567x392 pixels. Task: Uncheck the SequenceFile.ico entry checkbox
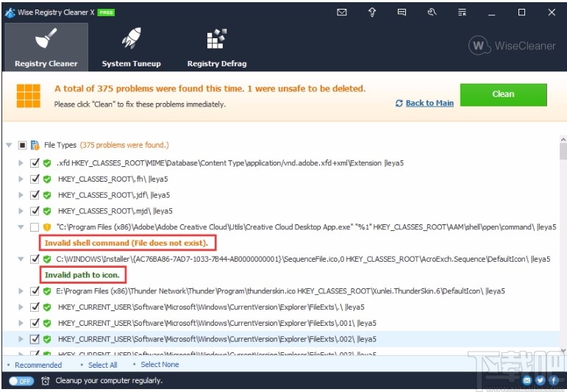click(35, 259)
